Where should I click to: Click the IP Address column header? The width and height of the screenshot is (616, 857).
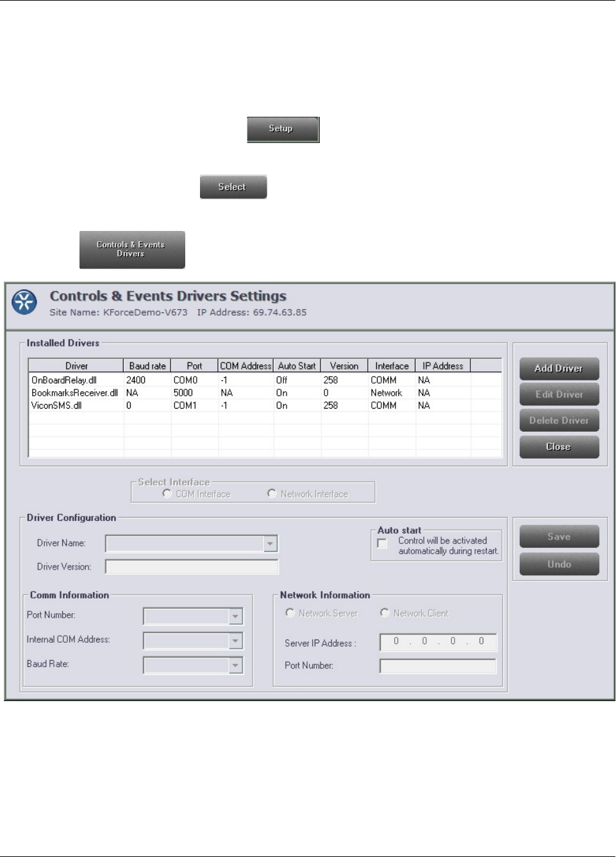point(443,366)
